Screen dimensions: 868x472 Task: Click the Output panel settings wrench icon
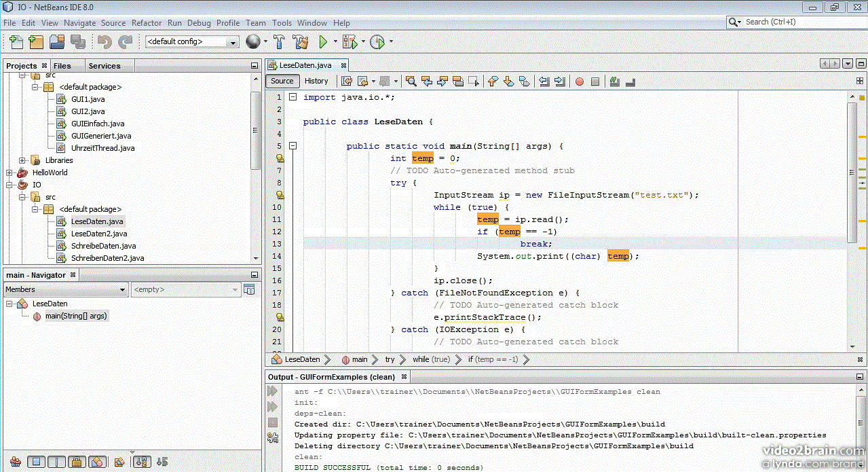273,438
